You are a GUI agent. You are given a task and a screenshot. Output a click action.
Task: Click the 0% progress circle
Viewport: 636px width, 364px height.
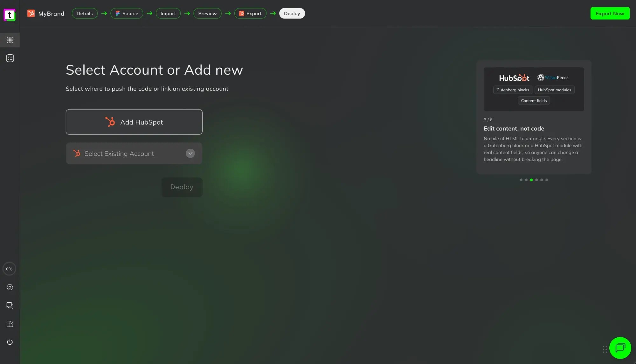pos(9,269)
